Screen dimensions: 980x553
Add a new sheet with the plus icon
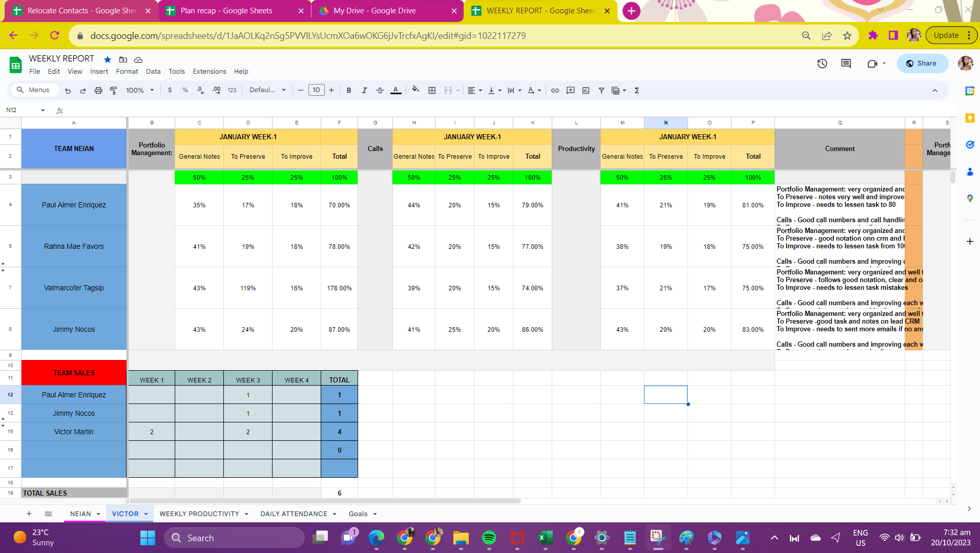coord(29,514)
